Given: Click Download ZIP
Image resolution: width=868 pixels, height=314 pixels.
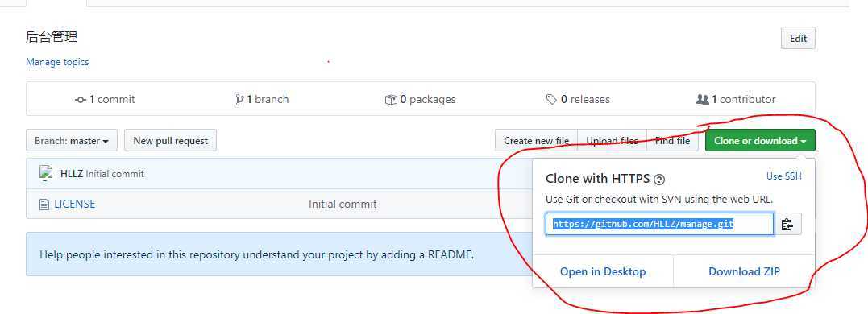Looking at the screenshot, I should (x=744, y=271).
